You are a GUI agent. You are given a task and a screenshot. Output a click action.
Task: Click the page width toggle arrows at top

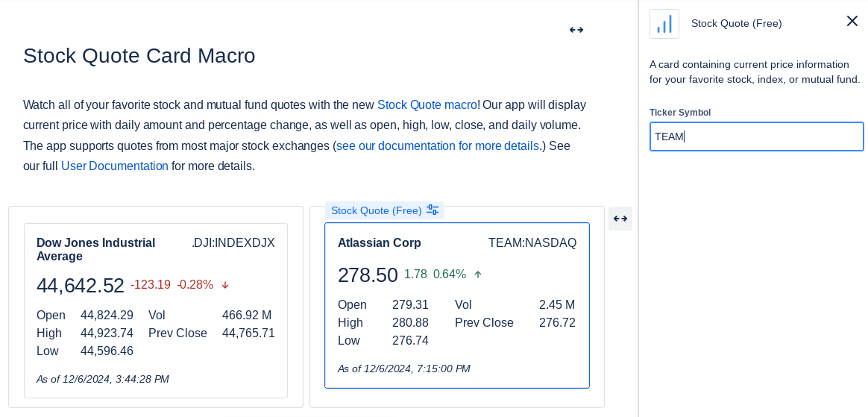(x=576, y=30)
